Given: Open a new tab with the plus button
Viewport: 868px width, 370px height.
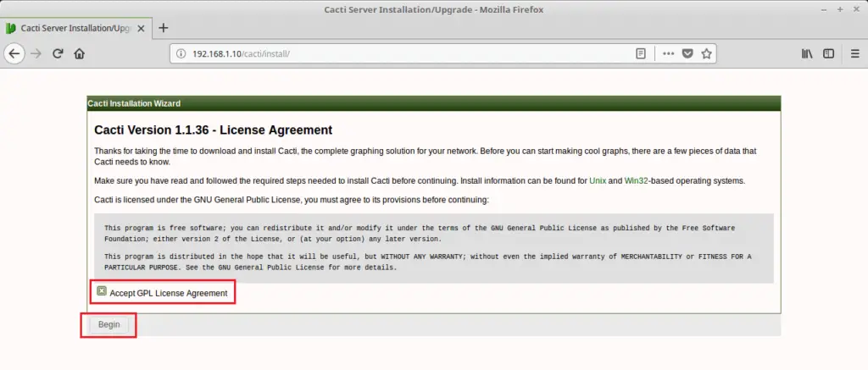Looking at the screenshot, I should coord(164,28).
